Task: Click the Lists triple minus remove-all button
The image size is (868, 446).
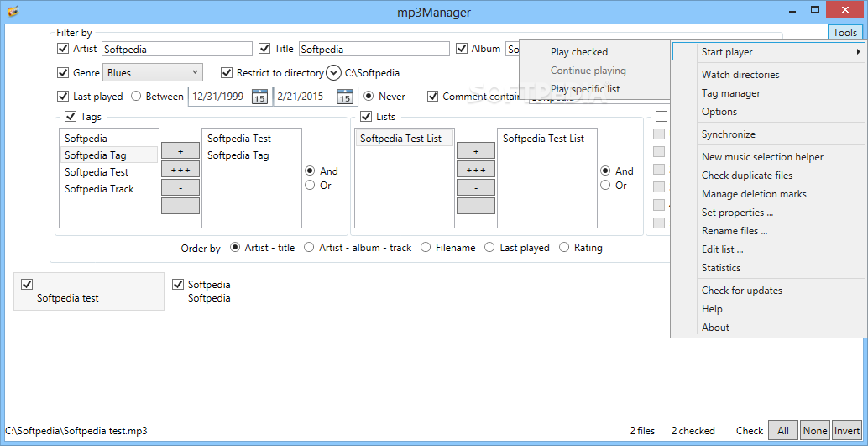Action: [x=476, y=206]
